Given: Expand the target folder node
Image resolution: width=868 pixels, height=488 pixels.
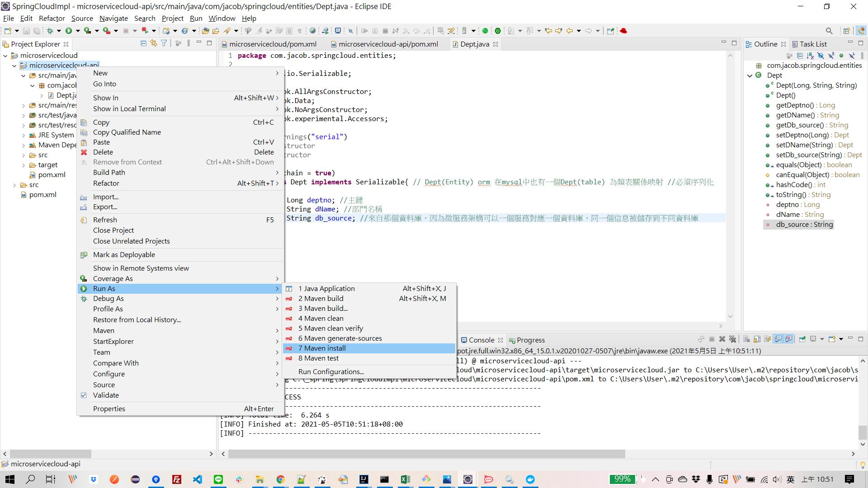Looking at the screenshot, I should (24, 165).
